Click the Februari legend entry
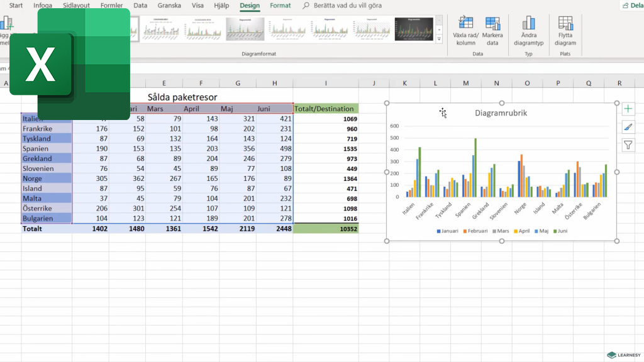 point(475,231)
